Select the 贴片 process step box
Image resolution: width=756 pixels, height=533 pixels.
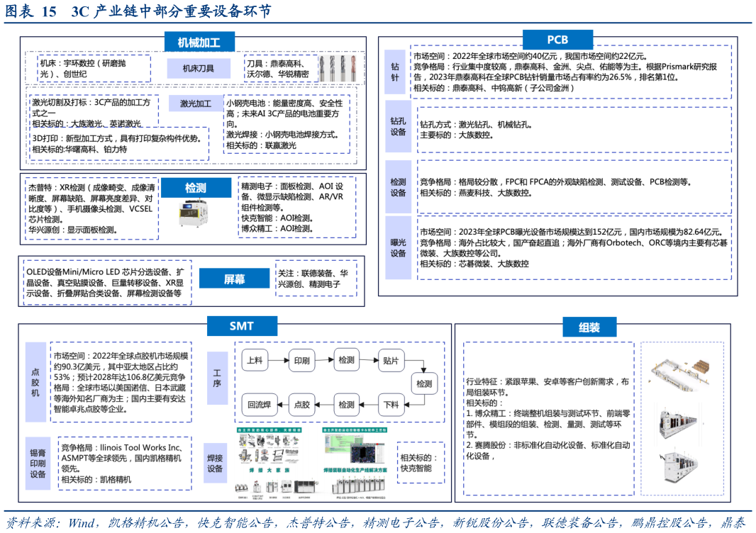pos(391,360)
